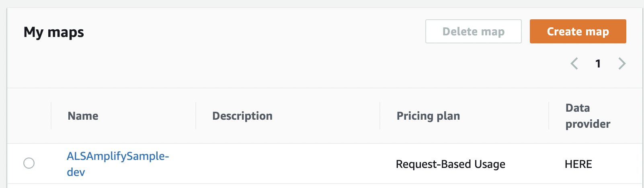
Task: Open the ALSAmplifySample-dev map link
Action: pos(117,156)
